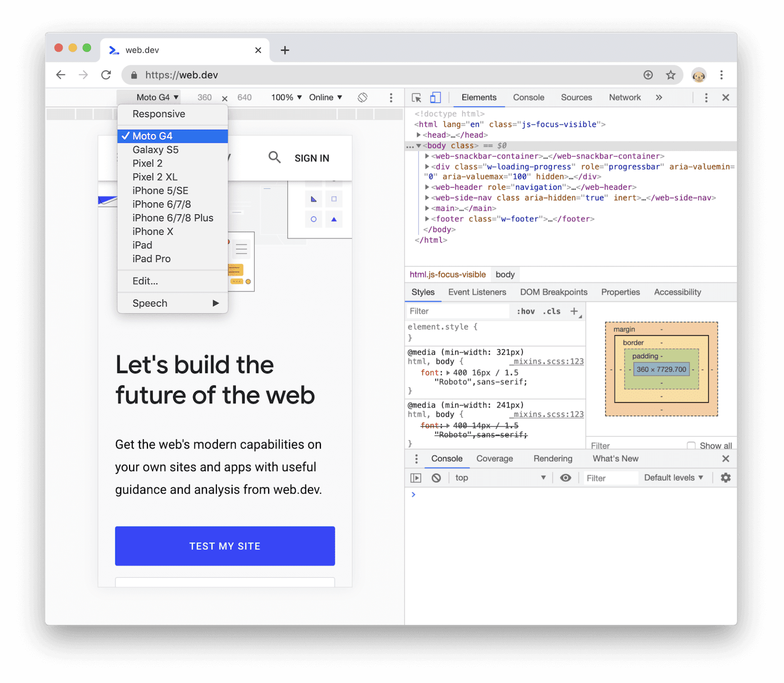Click the SIGN IN link
The height and width of the screenshot is (683, 784).
click(x=312, y=157)
